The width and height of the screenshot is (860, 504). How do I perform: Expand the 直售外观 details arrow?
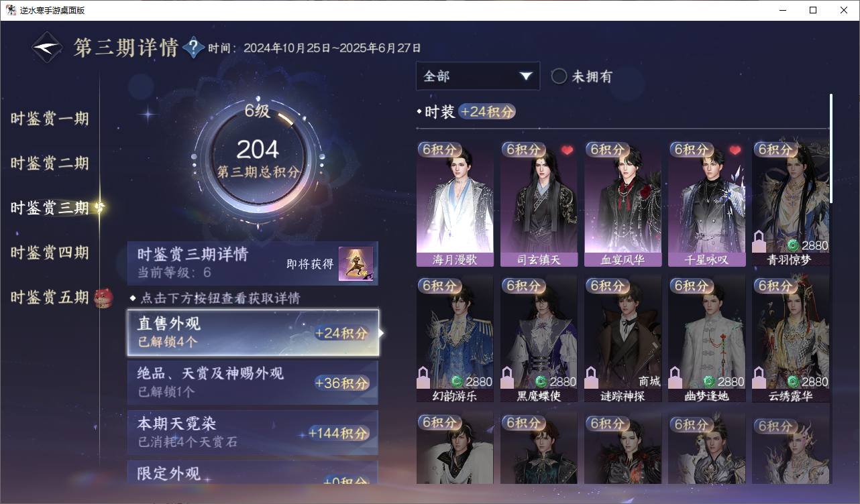click(382, 332)
